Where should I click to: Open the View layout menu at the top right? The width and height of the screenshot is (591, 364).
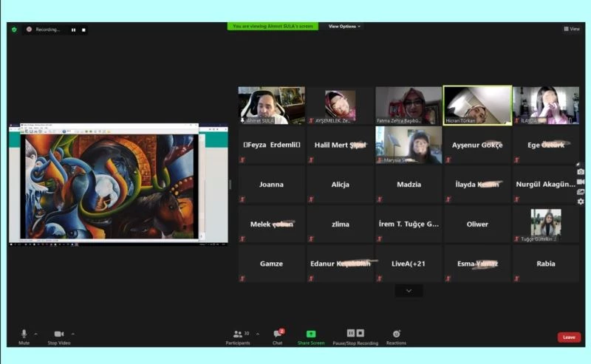[x=571, y=29]
